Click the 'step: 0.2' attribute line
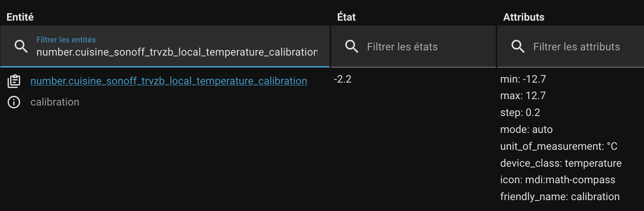This screenshot has width=644, height=211. click(x=520, y=113)
